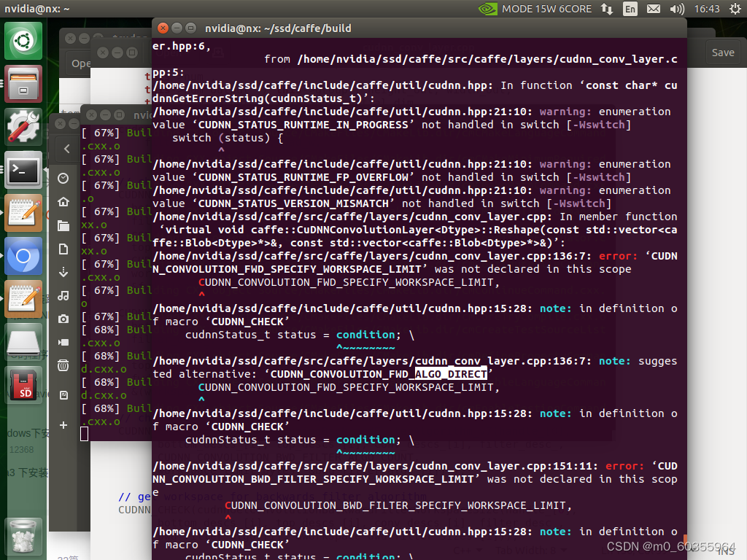Click highlighted ALGO_DIRECT text in terminal
This screenshot has width=747, height=560.
coord(451,374)
